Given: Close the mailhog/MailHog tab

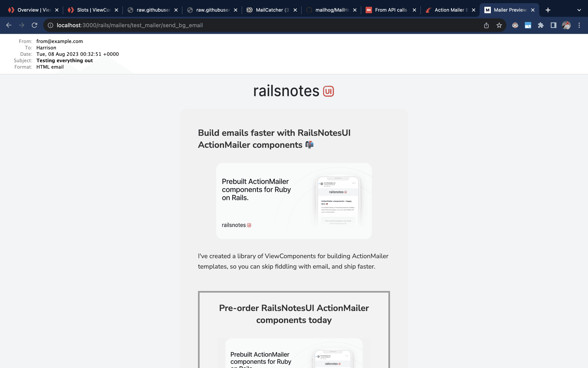Looking at the screenshot, I should point(355,10).
